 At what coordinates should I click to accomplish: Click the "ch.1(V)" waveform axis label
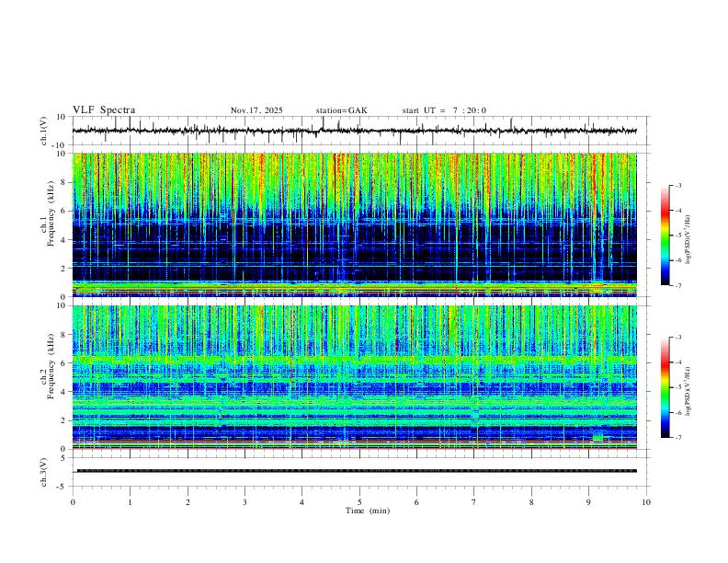click(x=44, y=131)
